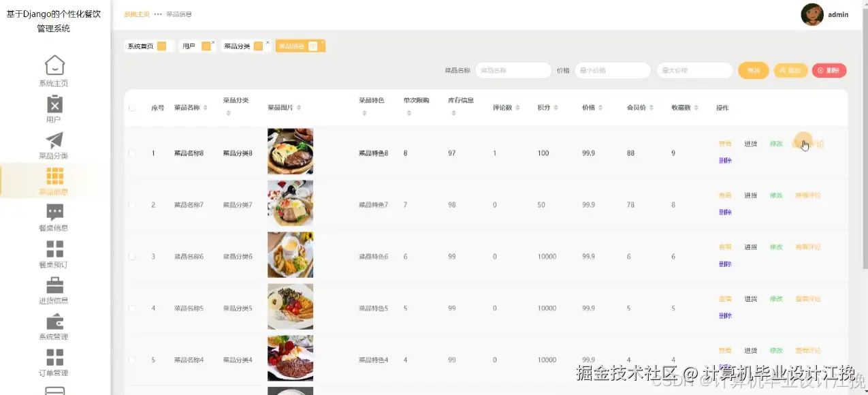Close the 菜品分类 tab
Viewport: 868px width, 395px height.
268,42
